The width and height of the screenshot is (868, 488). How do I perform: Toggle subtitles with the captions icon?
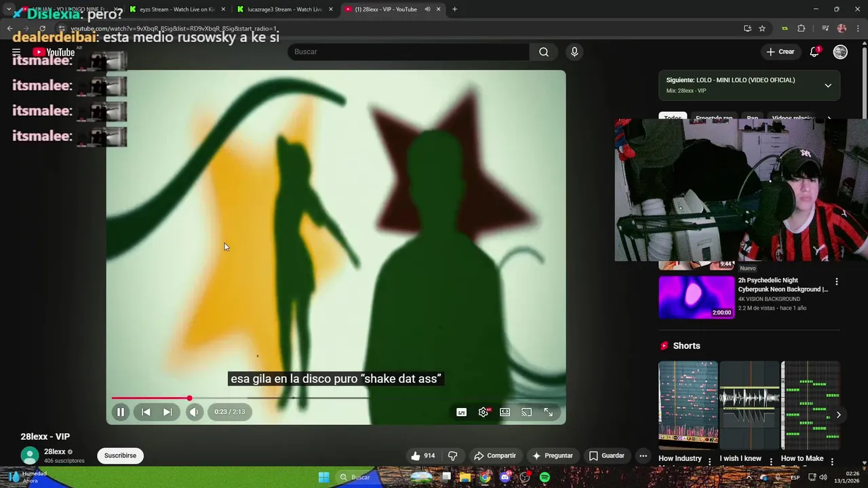(461, 412)
